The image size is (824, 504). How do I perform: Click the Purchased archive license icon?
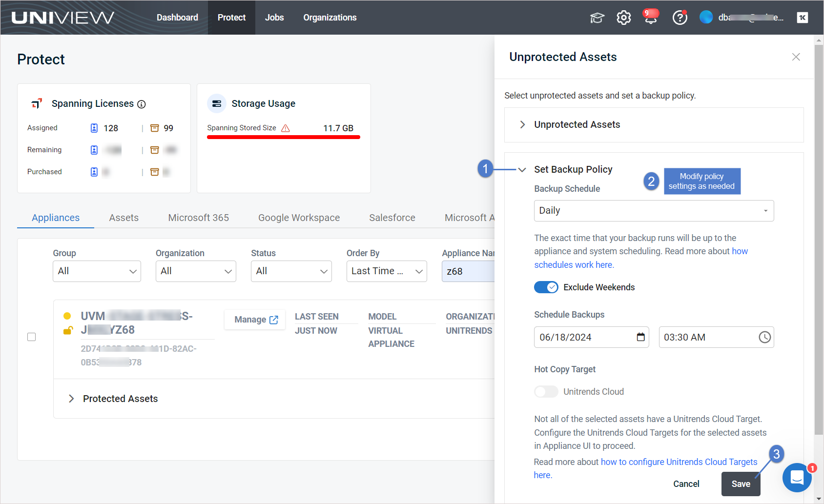(154, 172)
